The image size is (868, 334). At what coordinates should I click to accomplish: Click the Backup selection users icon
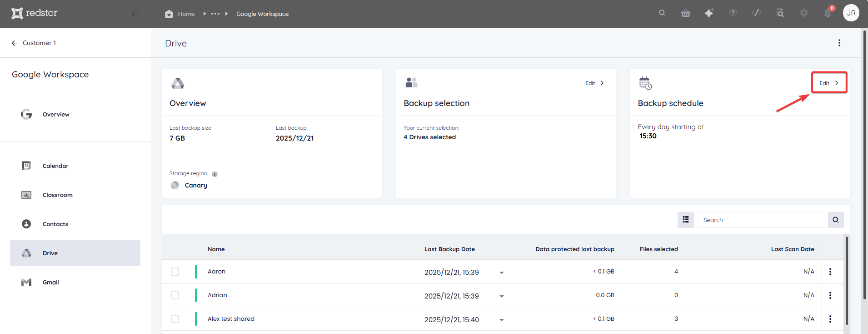pyautogui.click(x=411, y=82)
